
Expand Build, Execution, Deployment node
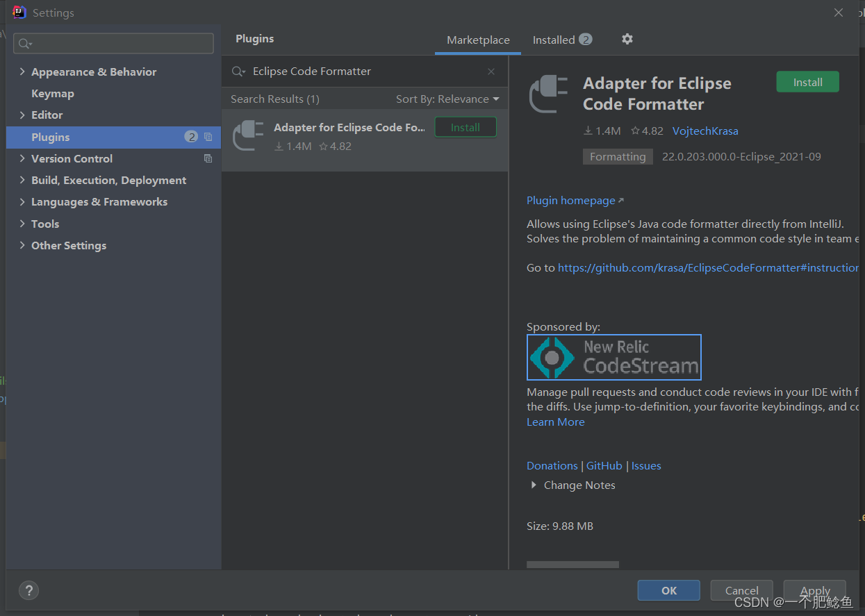coord(22,180)
